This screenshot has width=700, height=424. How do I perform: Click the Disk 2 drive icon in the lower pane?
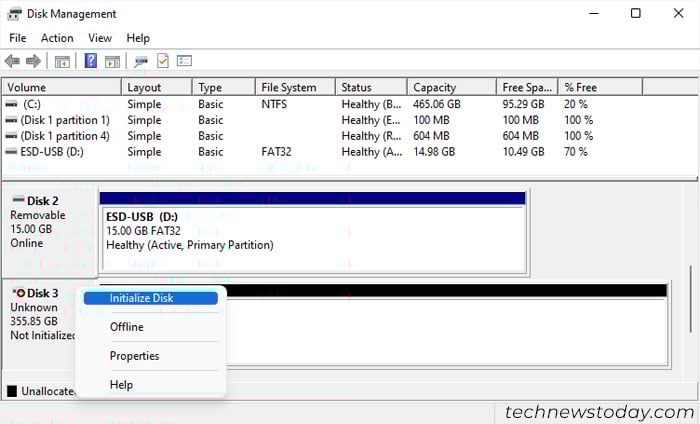pos(18,200)
